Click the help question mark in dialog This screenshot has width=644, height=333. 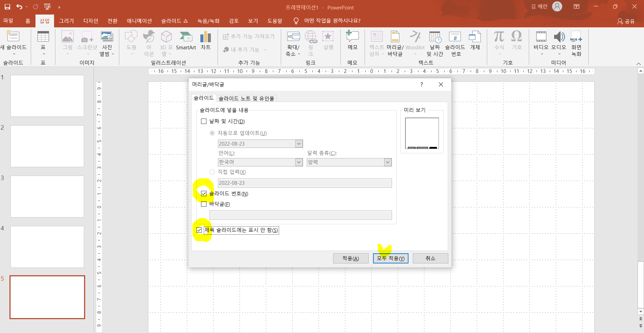[x=421, y=84]
